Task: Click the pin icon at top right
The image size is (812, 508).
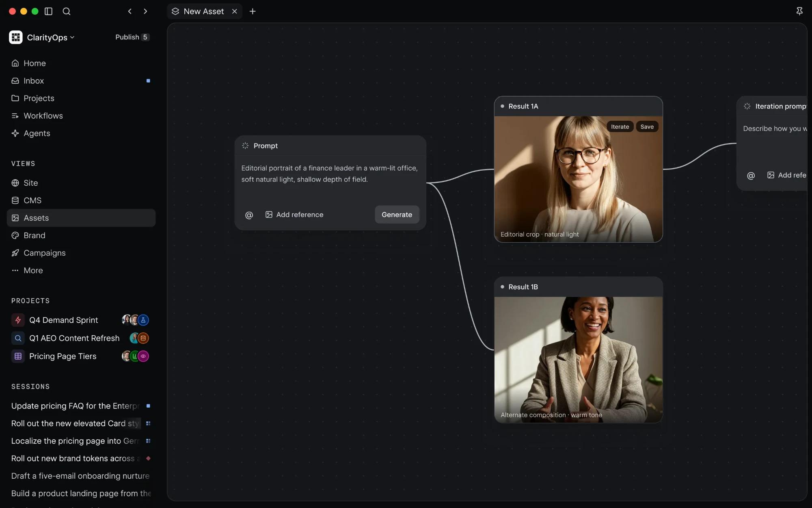Action: pyautogui.click(x=799, y=11)
